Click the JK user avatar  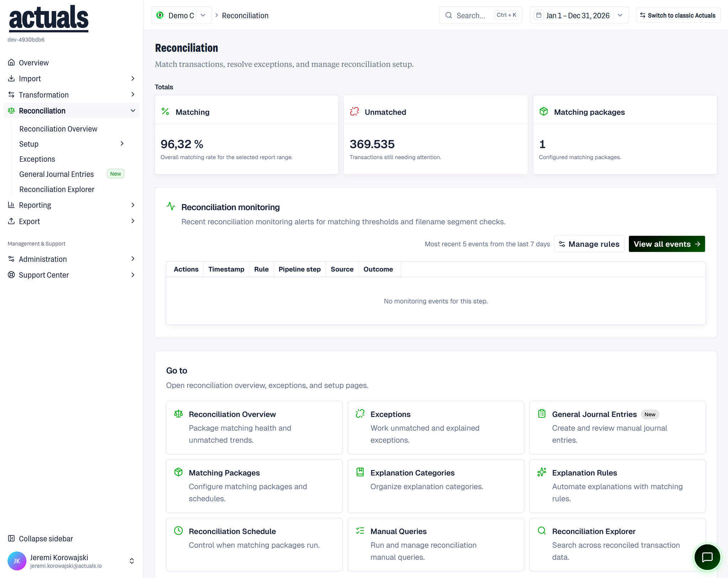pos(17,561)
